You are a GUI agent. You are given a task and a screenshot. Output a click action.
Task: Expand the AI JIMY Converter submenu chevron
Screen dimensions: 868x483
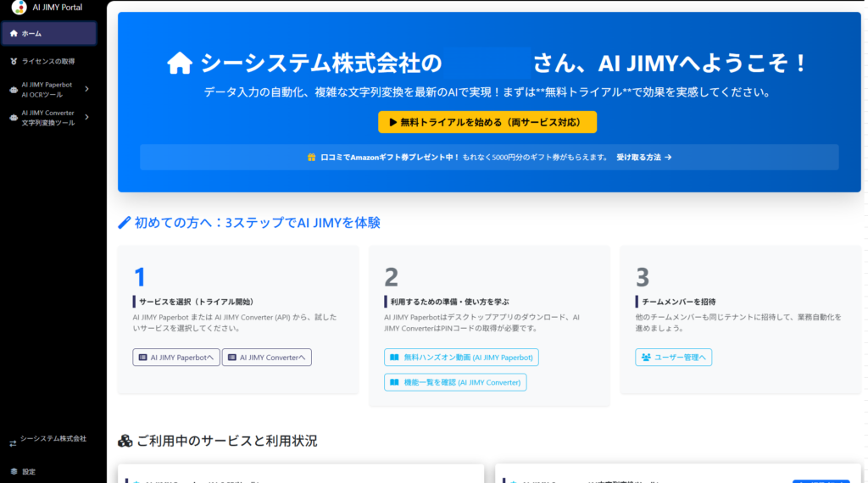pos(86,118)
